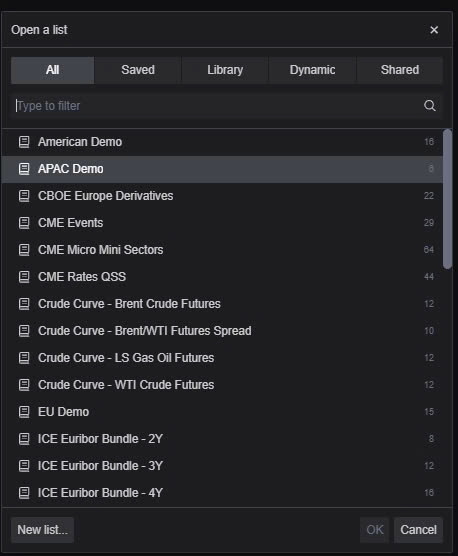Choose CME Micro Mini Sectors list
The image size is (458, 556).
[222, 250]
